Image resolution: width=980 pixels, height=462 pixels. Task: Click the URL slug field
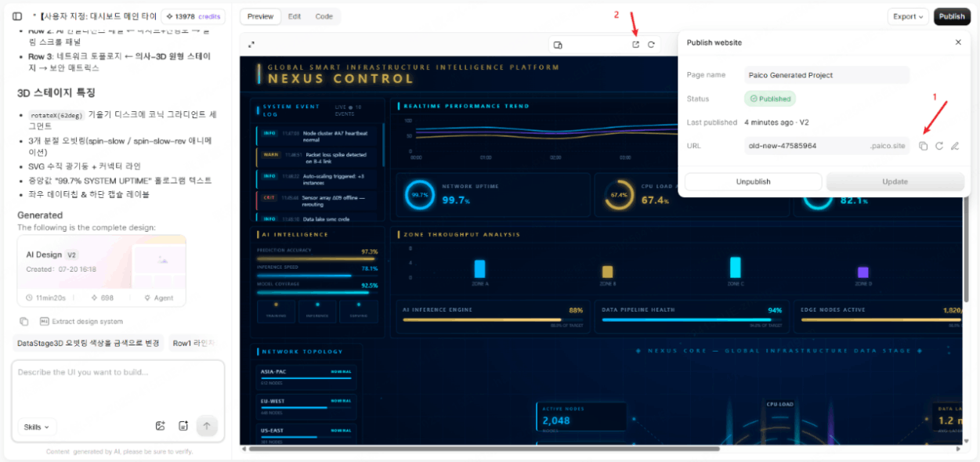coord(828,146)
